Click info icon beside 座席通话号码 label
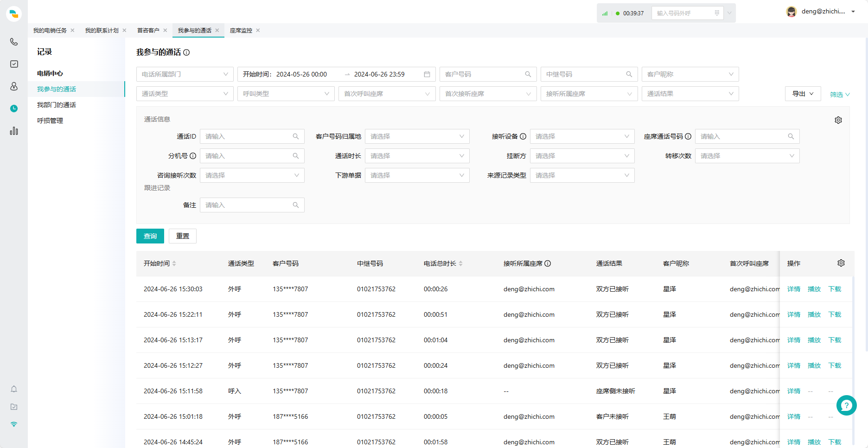The image size is (868, 448). [x=688, y=136]
